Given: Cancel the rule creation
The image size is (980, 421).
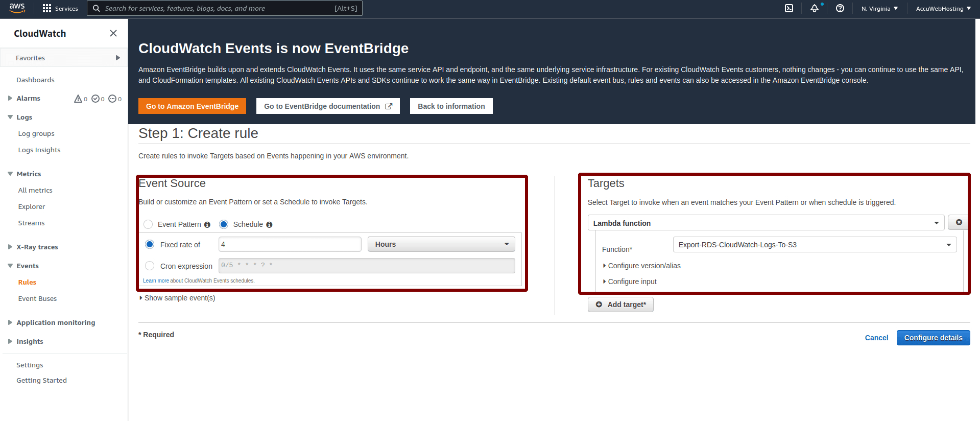Looking at the screenshot, I should (x=876, y=338).
